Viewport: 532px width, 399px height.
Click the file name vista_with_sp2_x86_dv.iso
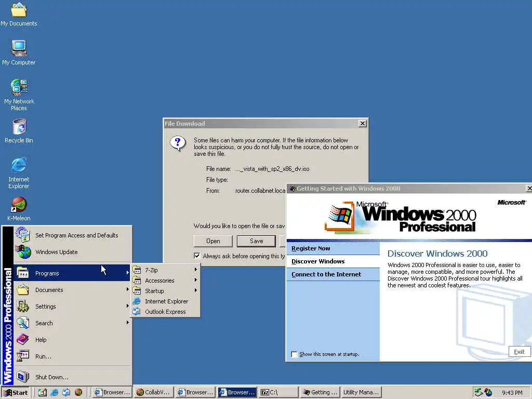tap(272, 169)
